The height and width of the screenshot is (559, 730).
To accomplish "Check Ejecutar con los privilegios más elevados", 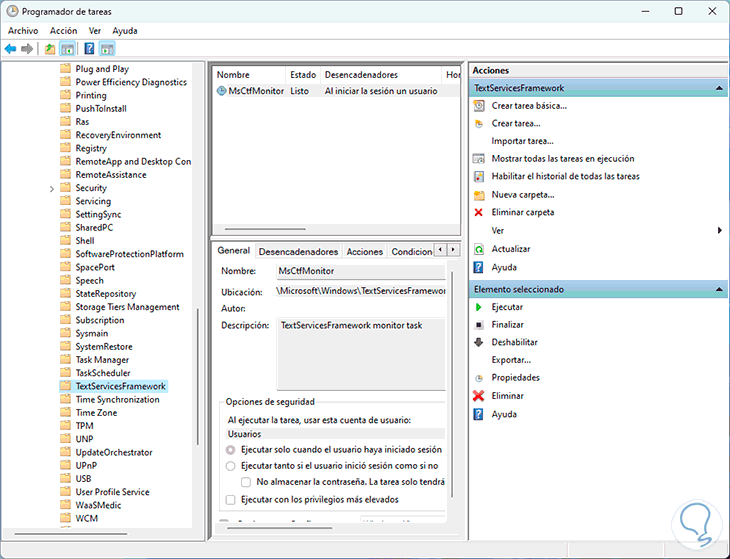I will (230, 500).
